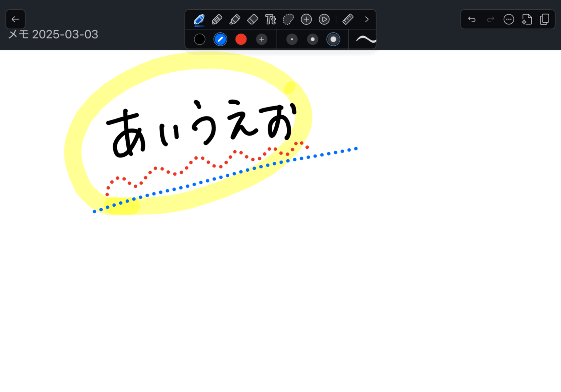
Task: Go back with the left arrow button
Action: 15,19
